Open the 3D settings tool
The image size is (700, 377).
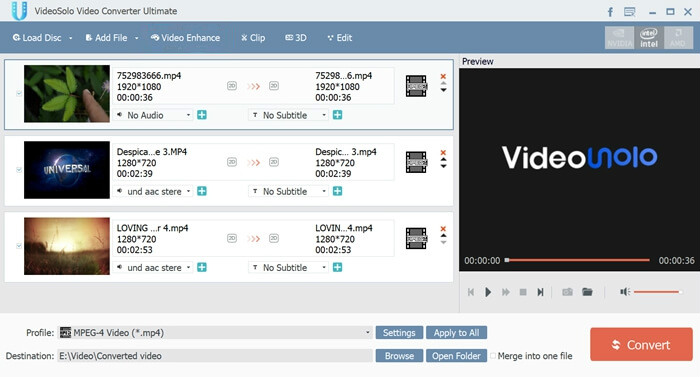(x=296, y=38)
